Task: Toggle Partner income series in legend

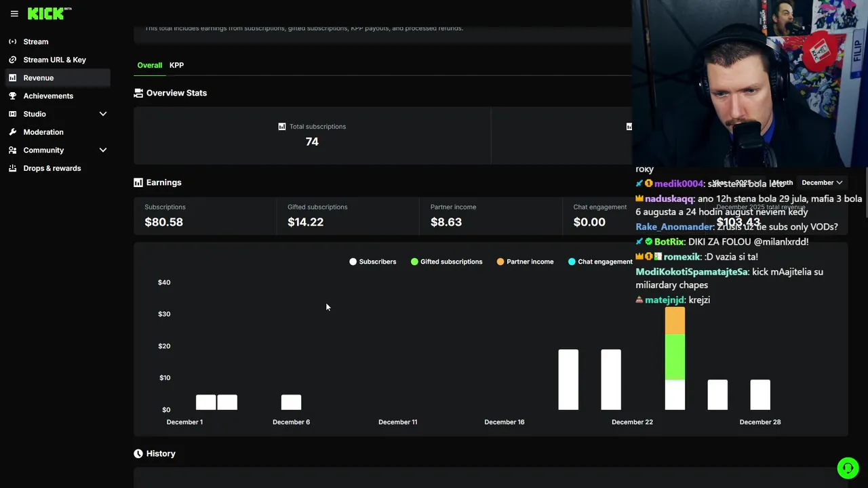Action: click(x=525, y=262)
